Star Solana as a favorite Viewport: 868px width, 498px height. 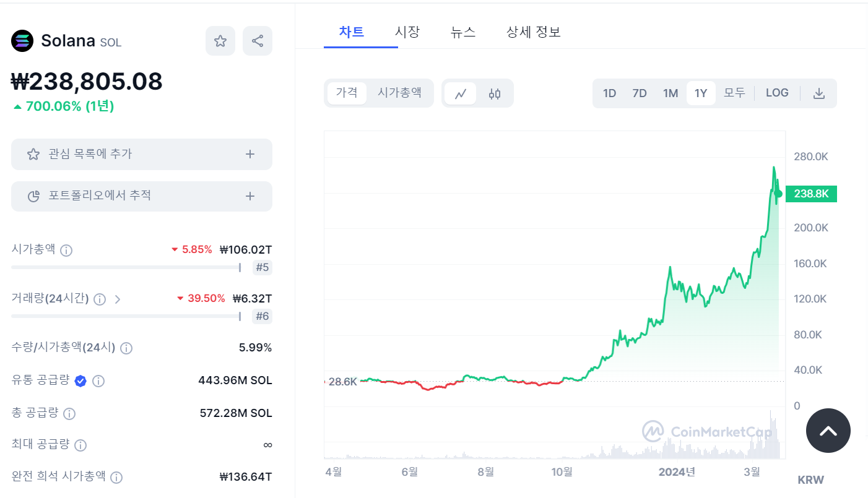point(220,41)
